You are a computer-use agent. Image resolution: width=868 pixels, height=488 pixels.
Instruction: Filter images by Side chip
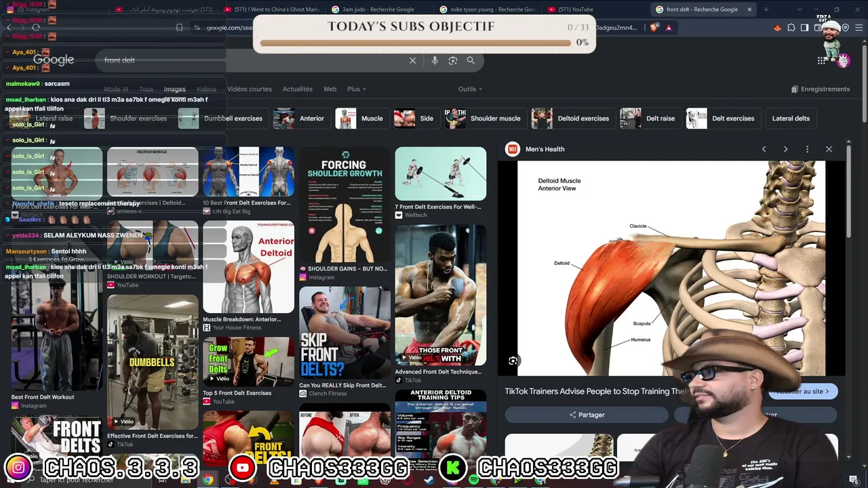pos(417,119)
